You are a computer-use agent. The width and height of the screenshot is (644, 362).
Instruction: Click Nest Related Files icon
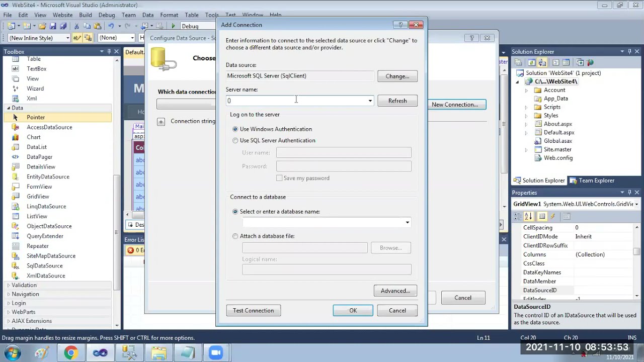542,62
